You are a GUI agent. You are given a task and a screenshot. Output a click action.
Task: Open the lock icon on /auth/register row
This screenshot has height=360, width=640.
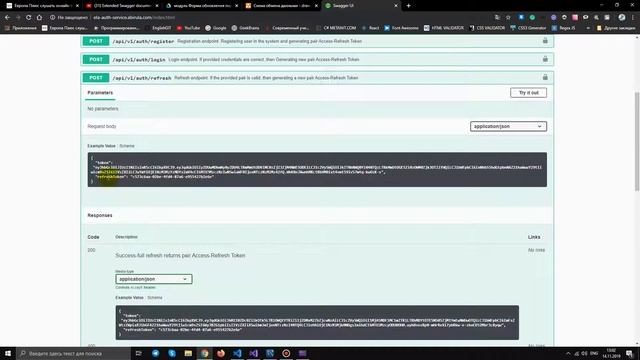click(545, 41)
